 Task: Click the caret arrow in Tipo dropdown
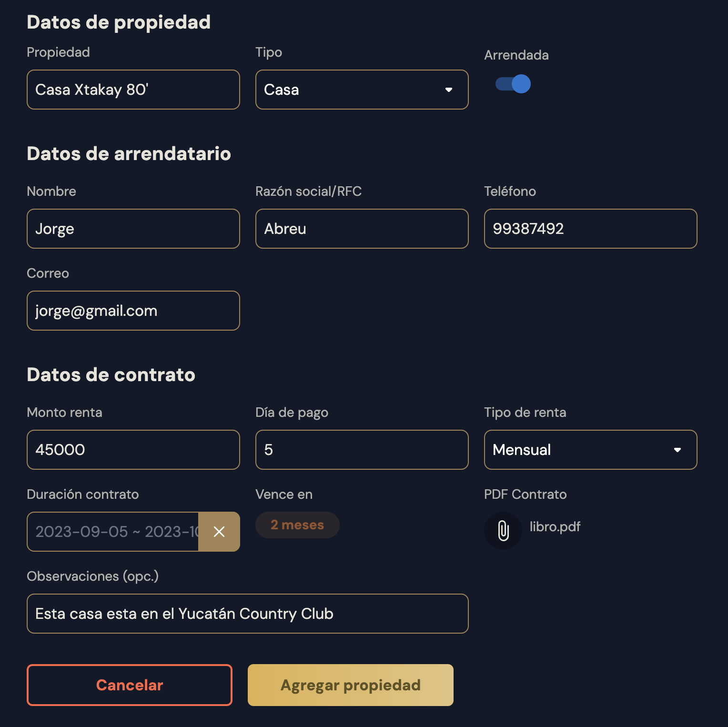(449, 90)
